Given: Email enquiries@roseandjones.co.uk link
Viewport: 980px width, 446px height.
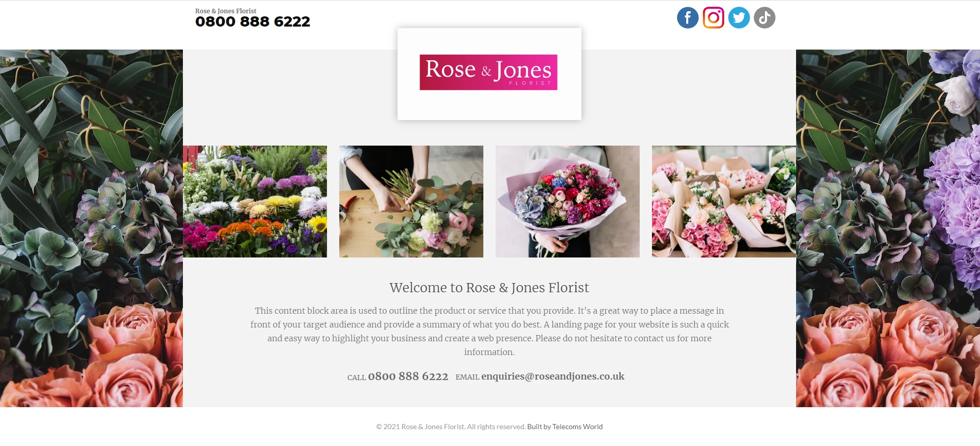Looking at the screenshot, I should point(553,377).
